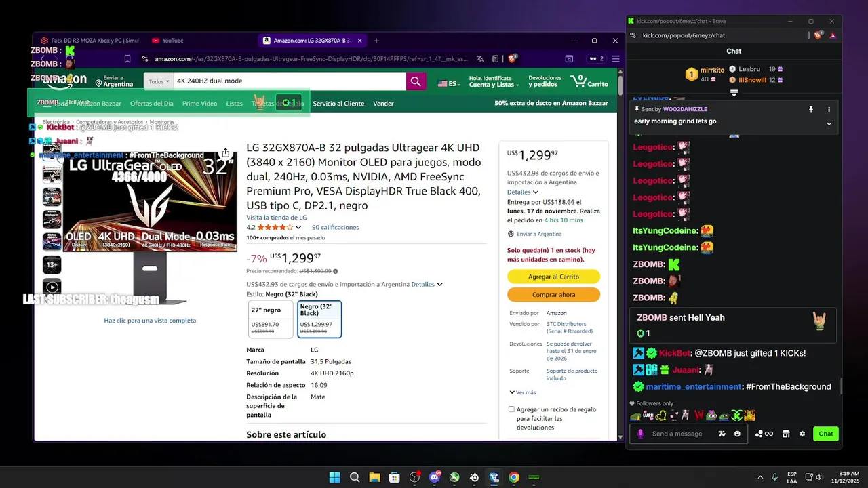The width and height of the screenshot is (868, 488).
Task: Collapse the chat leaderboard arrow
Action: click(x=734, y=93)
